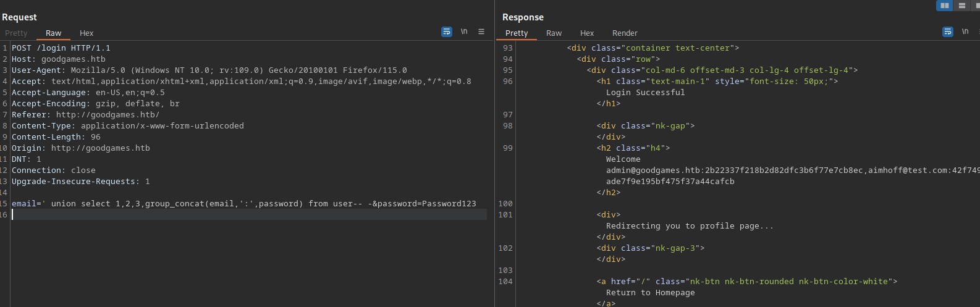
Task: Click the 'Content-Length: 96' header
Action: 56,137
